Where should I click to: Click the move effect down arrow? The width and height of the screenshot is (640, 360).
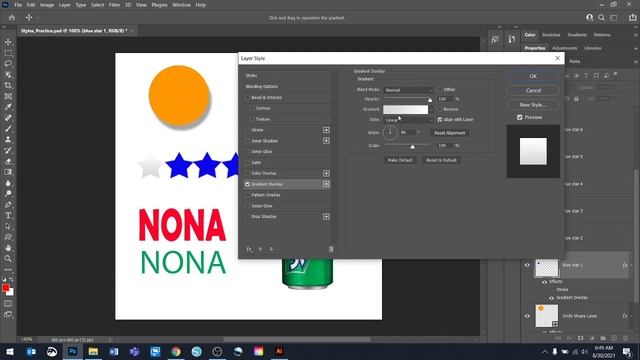point(271,249)
